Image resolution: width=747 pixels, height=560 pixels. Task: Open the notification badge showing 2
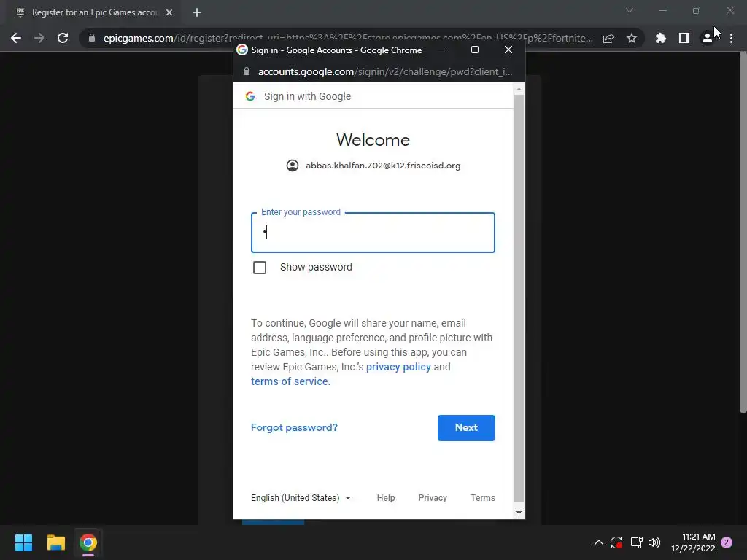727,542
